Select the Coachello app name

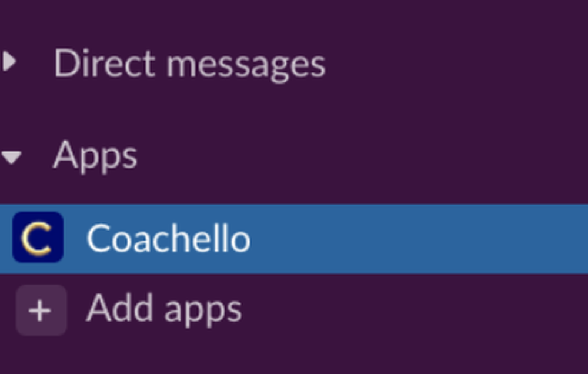pyautogui.click(x=168, y=239)
